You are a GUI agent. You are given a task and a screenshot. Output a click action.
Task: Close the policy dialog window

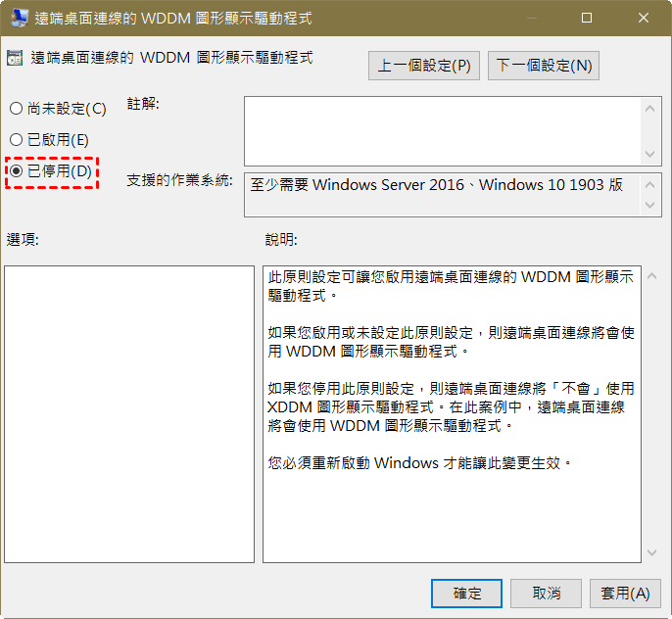(x=644, y=18)
